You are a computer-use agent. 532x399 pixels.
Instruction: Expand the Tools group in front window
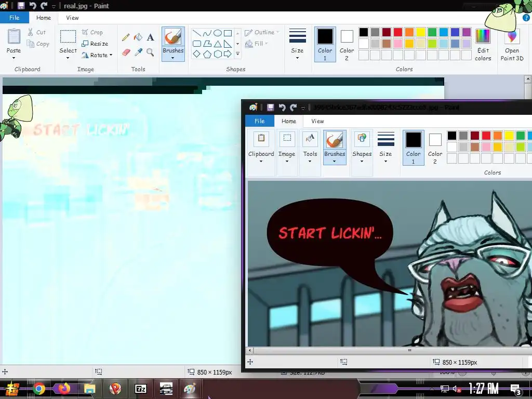pos(310,153)
